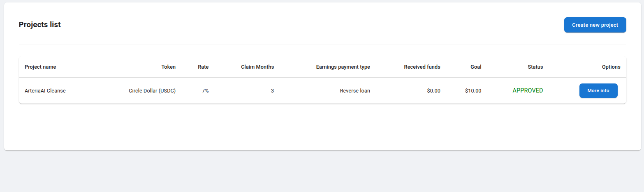Click the Options column header

[x=611, y=67]
